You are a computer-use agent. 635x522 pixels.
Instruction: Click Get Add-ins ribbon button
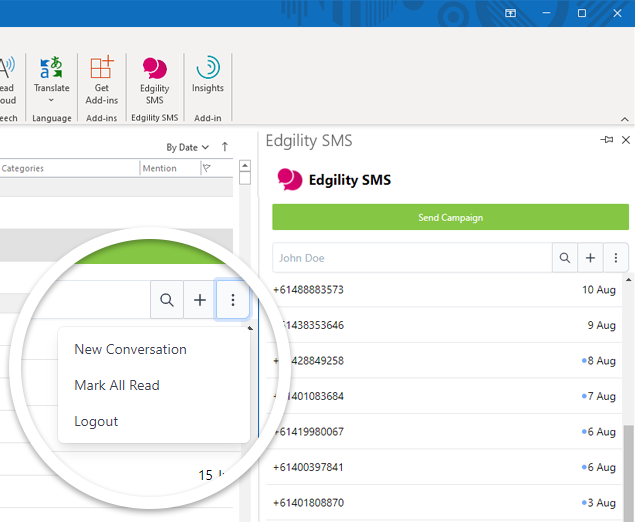[101, 80]
